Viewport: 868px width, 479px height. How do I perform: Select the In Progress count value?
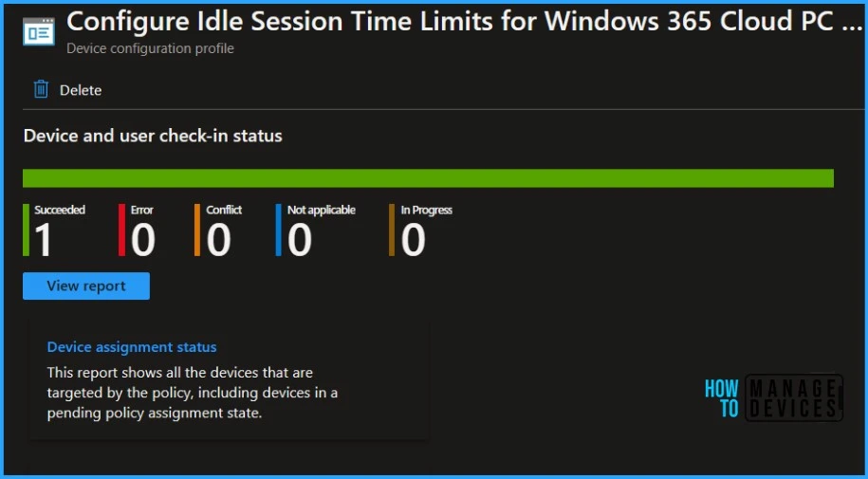414,241
